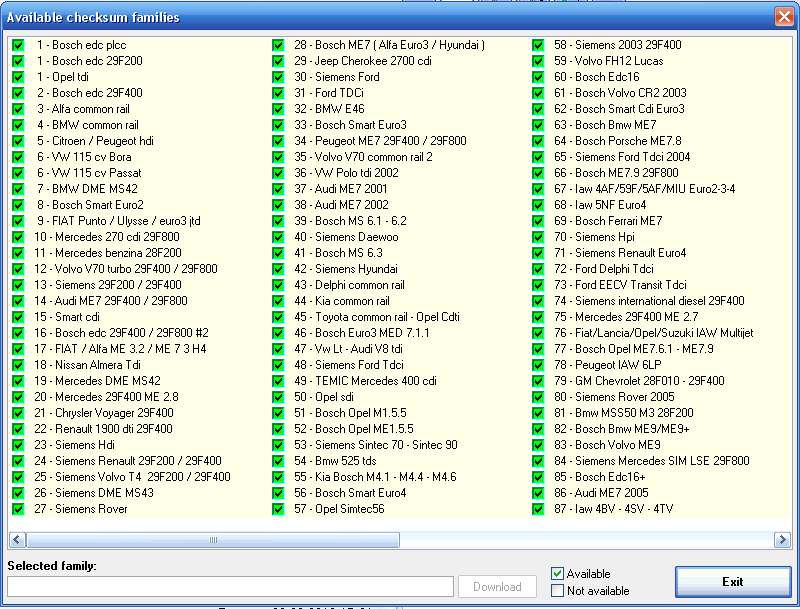This screenshot has width=800, height=609.
Task: Select '8 - Bosch Smart Euro2' entry
Action: 90,205
